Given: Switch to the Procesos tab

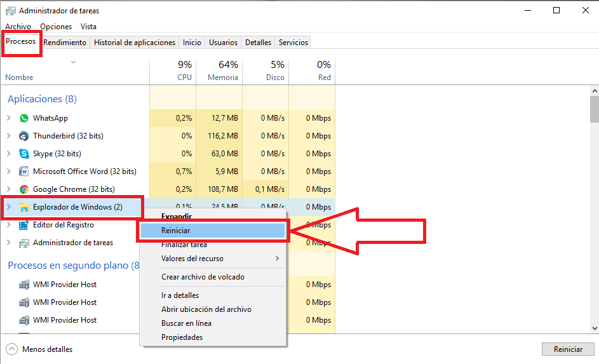Looking at the screenshot, I should tap(20, 41).
